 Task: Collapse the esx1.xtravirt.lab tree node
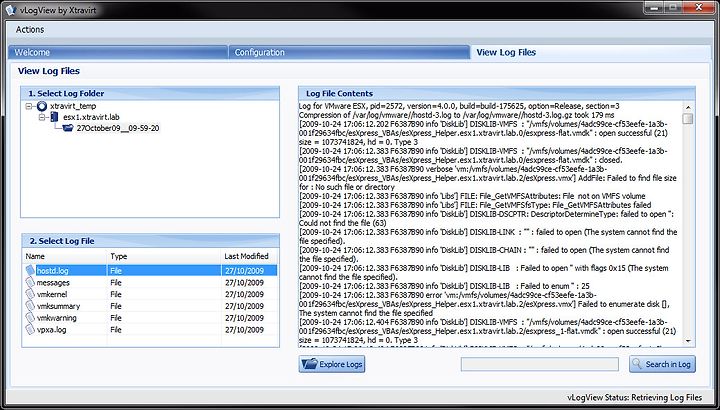42,118
